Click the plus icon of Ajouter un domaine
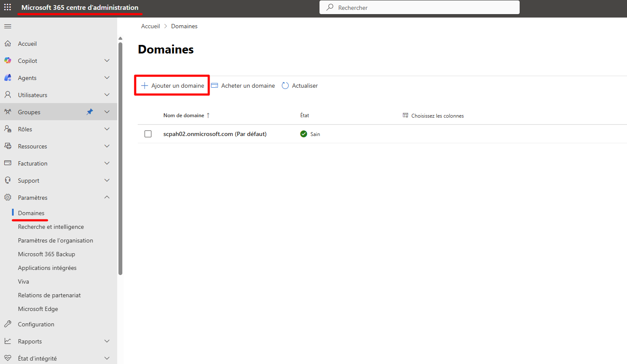627x364 pixels. (145, 86)
